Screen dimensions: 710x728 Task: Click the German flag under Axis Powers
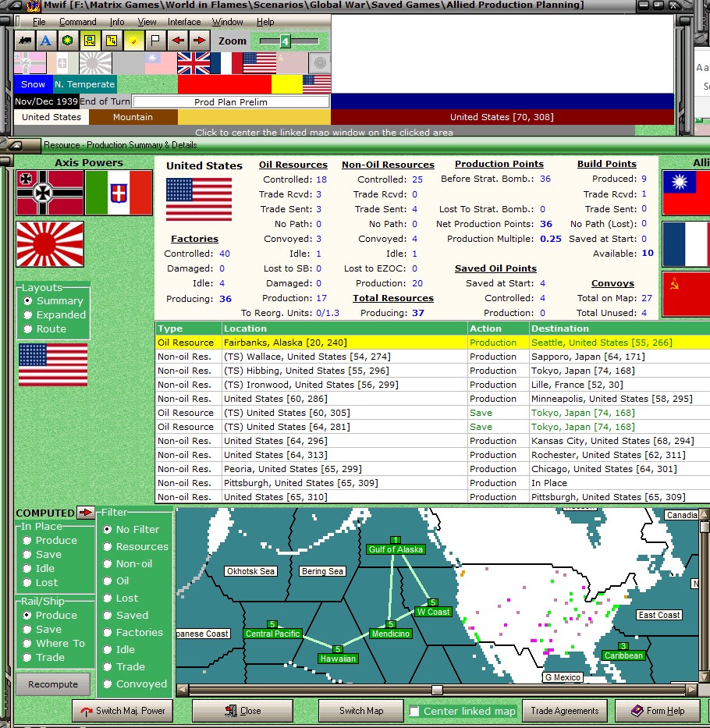click(x=50, y=193)
